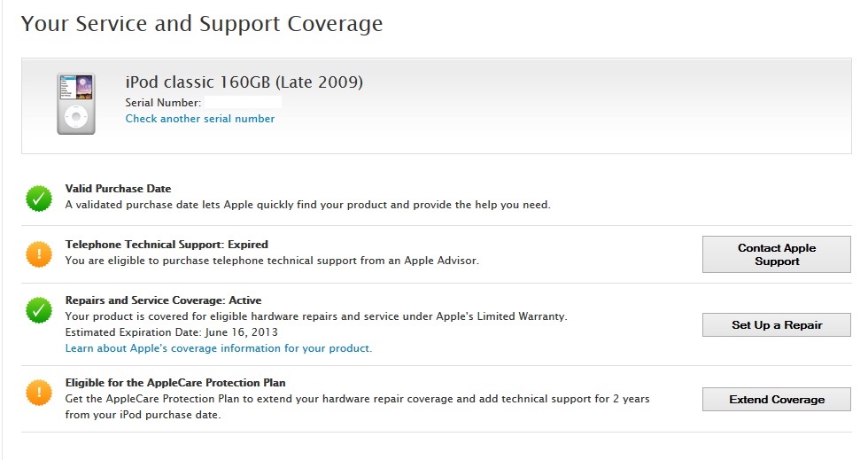Screen dimensions: 868x460
Task: Click the Your Service and Support Coverage heading
Action: click(202, 24)
